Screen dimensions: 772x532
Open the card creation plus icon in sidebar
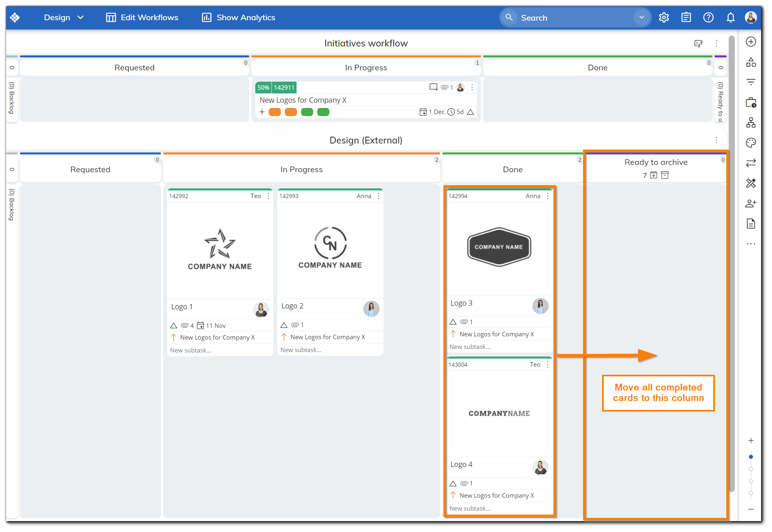click(751, 41)
